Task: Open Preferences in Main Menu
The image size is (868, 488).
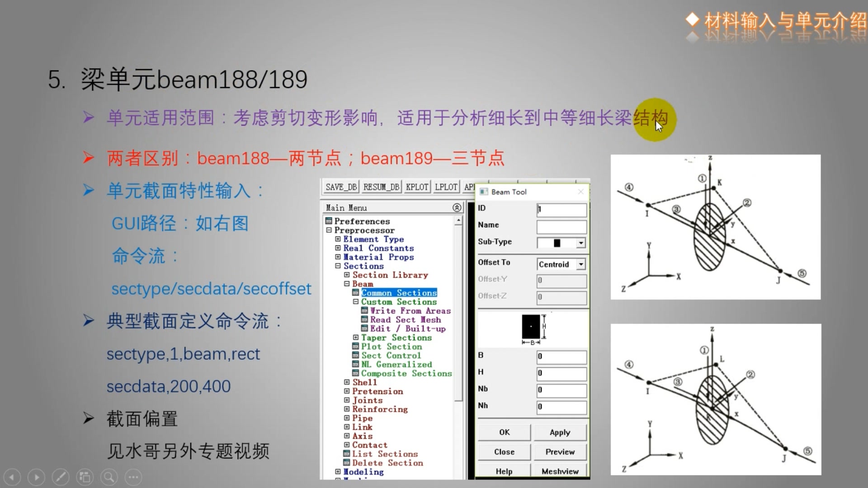Action: pos(362,221)
